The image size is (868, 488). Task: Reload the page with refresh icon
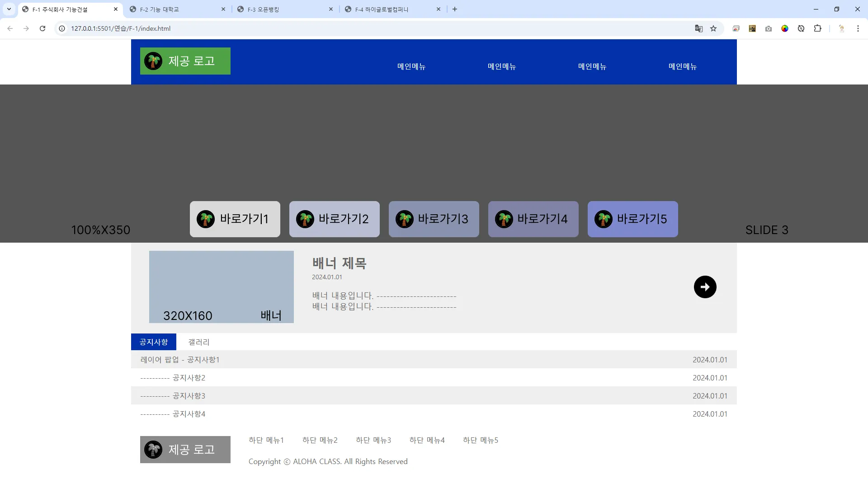tap(42, 28)
